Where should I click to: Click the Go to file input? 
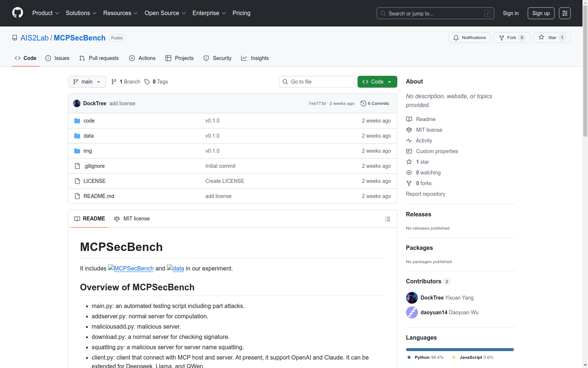[x=317, y=82]
